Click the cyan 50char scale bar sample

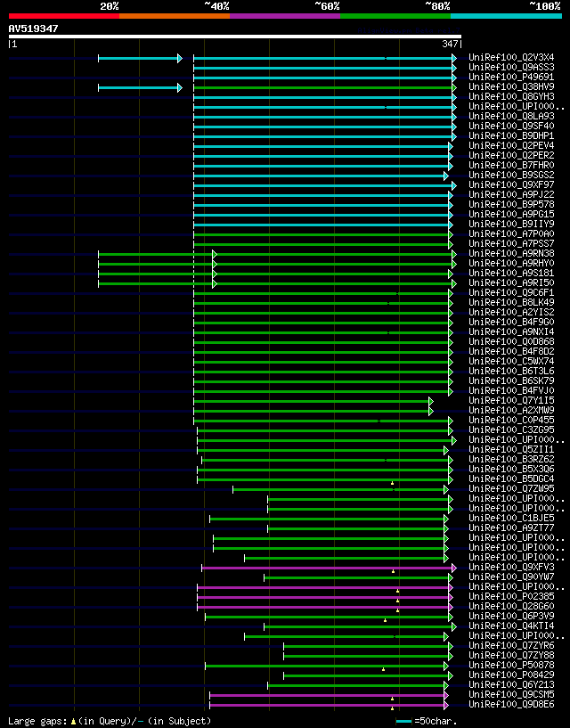coord(403,721)
